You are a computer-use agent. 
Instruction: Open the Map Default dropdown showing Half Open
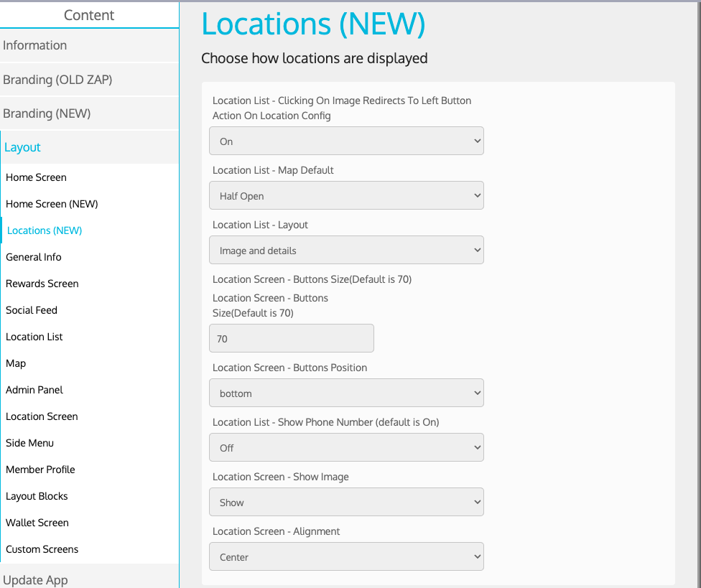pos(346,195)
